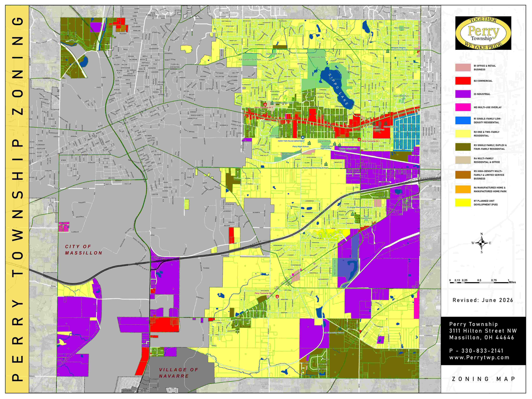Screen dimensions: 532x399
Task: Click the Southway Elementary School building icon
Action: pyautogui.click(x=326, y=164)
